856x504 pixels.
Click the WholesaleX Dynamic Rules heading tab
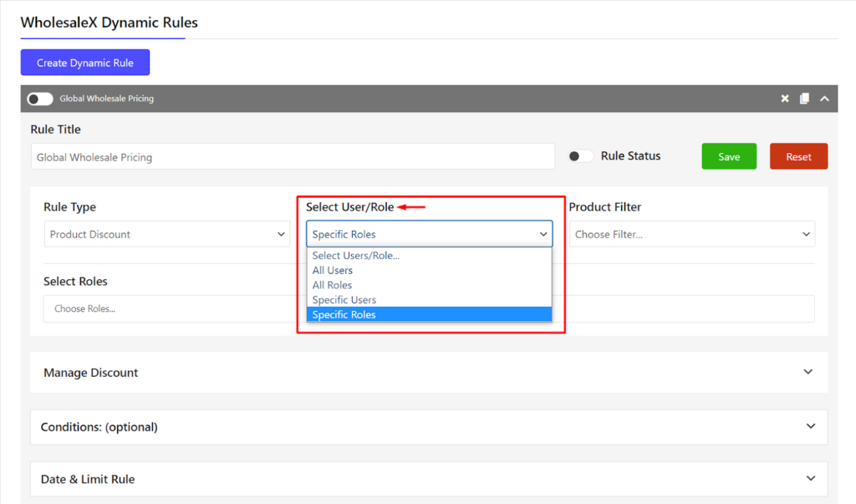point(110,23)
